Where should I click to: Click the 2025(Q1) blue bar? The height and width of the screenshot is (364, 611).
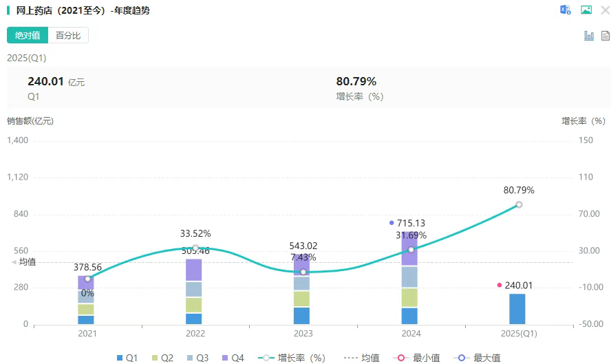(517, 309)
